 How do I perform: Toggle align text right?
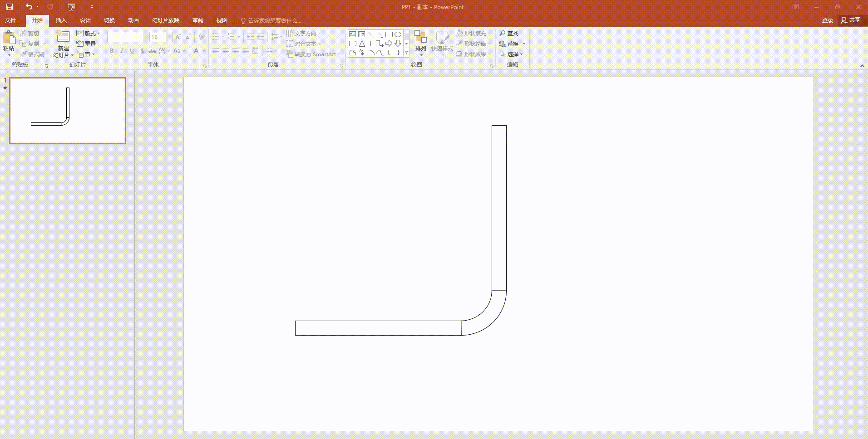point(236,51)
